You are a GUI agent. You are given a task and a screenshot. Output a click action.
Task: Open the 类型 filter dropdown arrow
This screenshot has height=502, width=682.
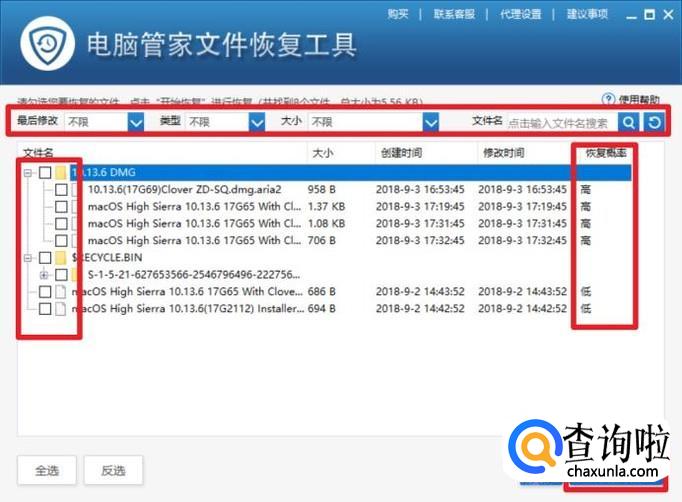257,122
